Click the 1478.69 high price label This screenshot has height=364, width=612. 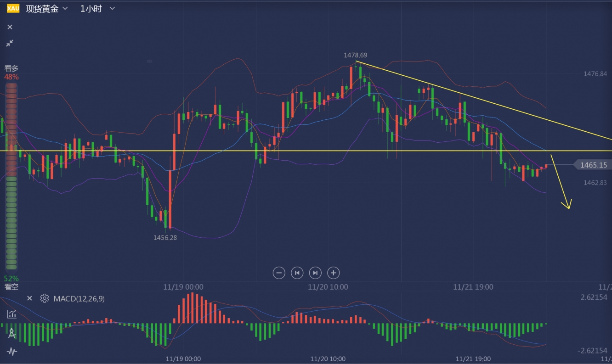point(355,55)
